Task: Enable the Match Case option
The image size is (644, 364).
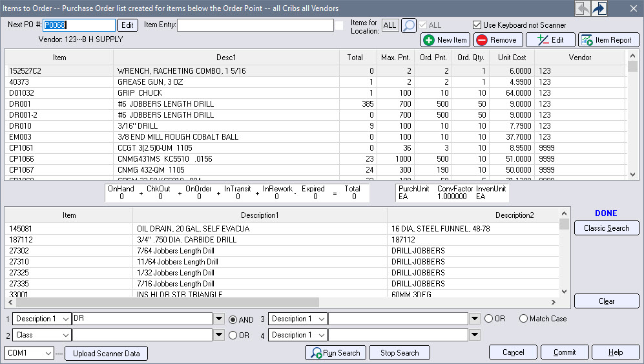Action: coord(523,319)
